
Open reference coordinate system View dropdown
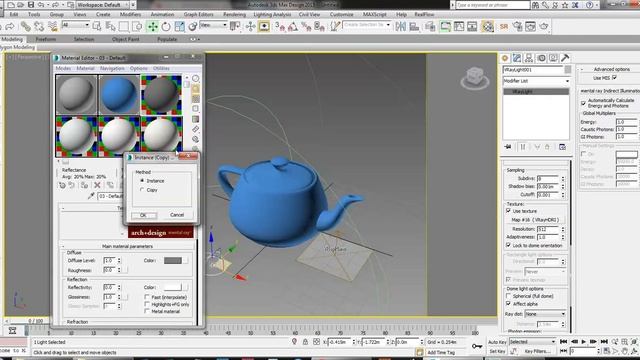click(213, 25)
